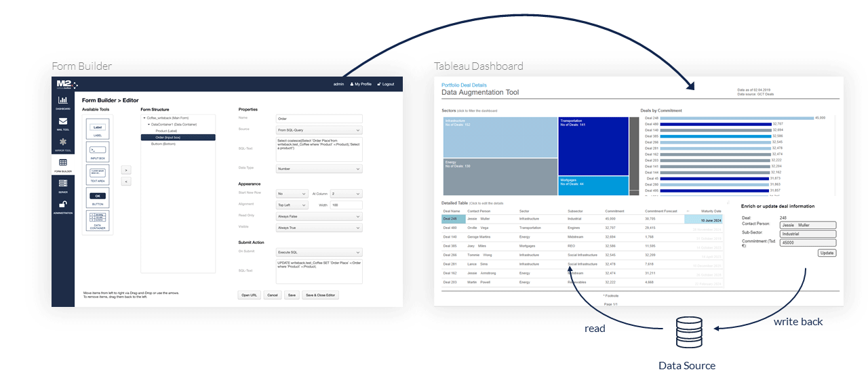Pick the Input Box tool
868x374 pixels.
(x=98, y=152)
